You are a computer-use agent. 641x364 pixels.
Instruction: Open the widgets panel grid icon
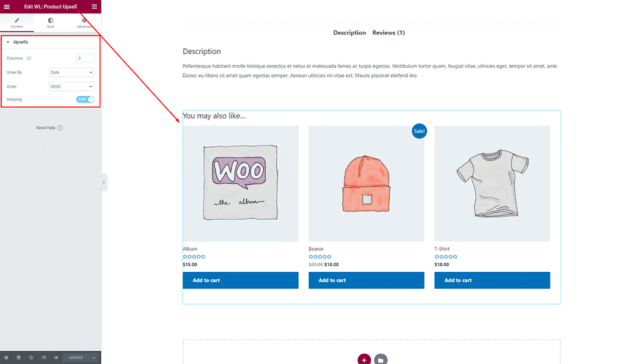pos(94,6)
